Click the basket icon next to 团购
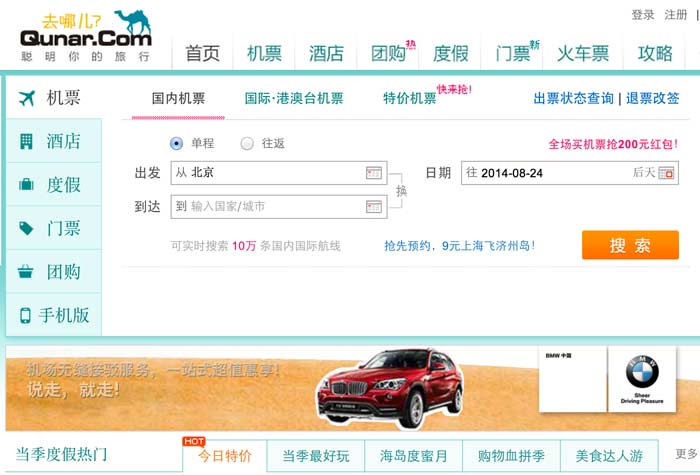The width and height of the screenshot is (700, 475). coord(25,271)
